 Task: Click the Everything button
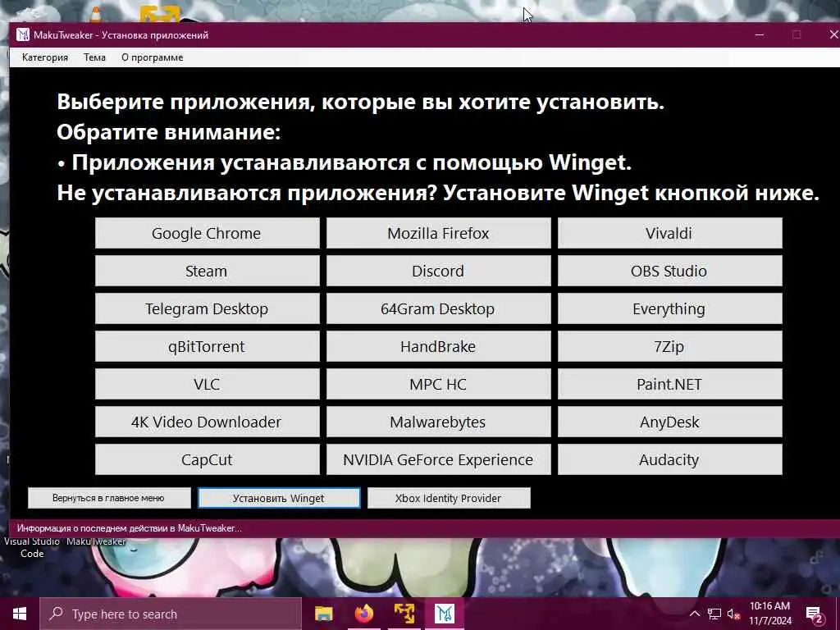[669, 308]
